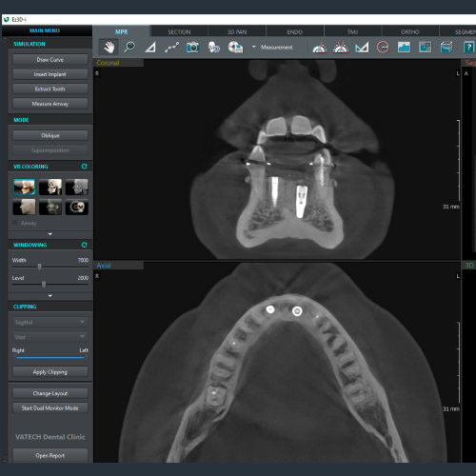Viewport: 476px width, 476px height.
Task: Switch to the SECTION tab
Action: click(179, 31)
